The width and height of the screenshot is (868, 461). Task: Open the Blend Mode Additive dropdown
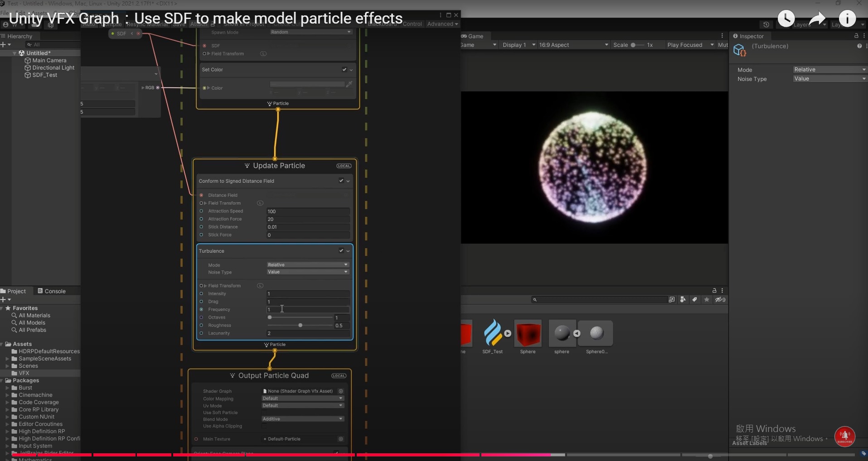tap(303, 419)
